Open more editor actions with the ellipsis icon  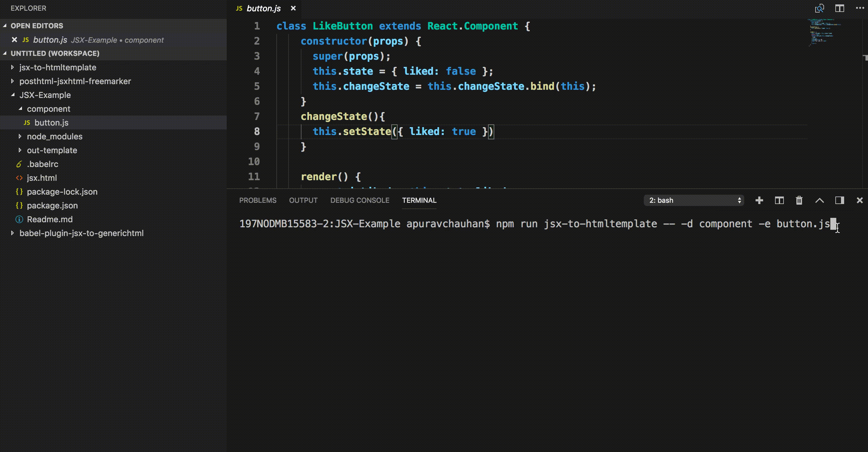point(860,8)
